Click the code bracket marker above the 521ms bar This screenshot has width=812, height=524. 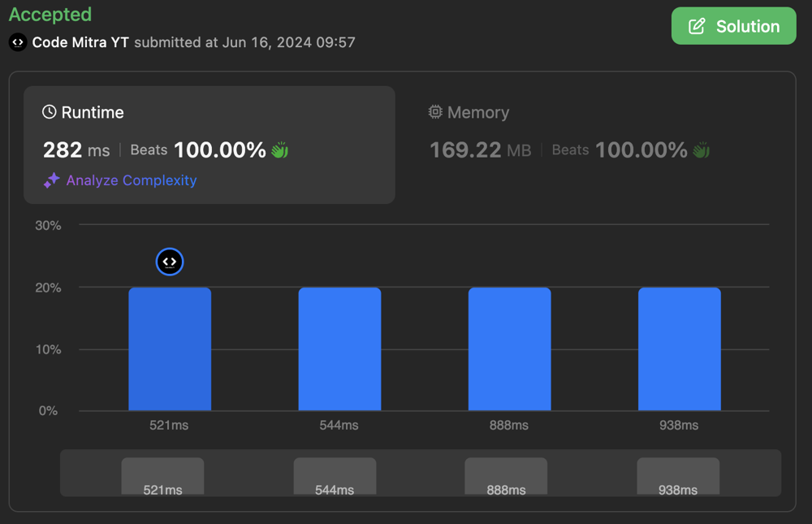169,261
